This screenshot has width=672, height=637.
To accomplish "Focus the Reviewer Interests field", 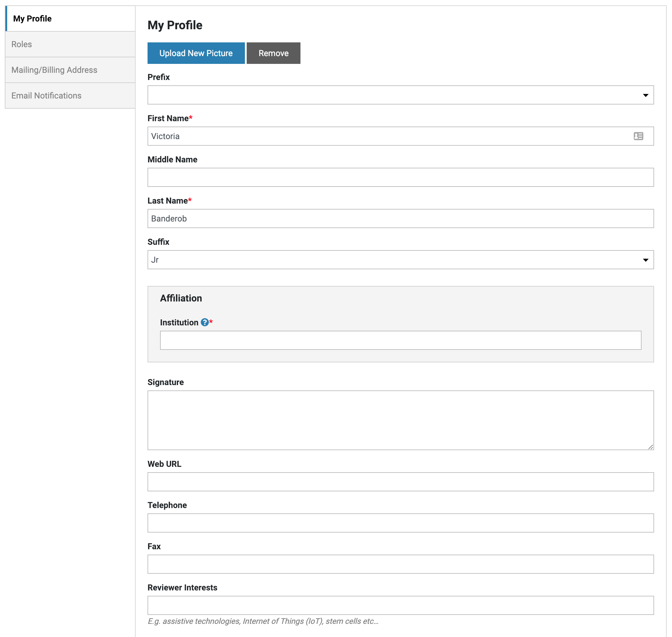I will click(x=400, y=605).
